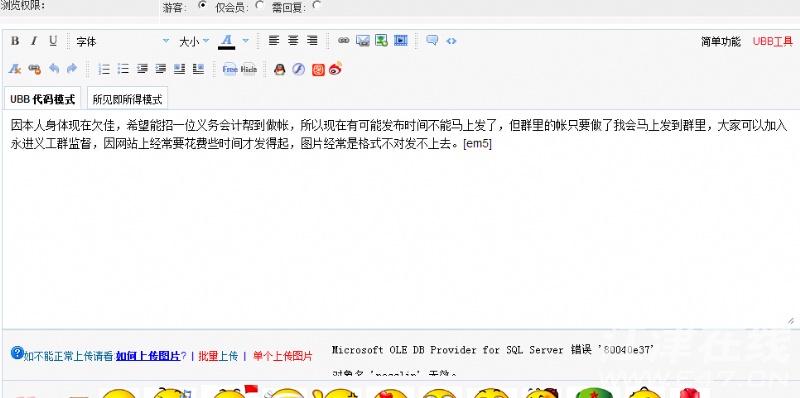800x398 pixels.
Task: Switch to 所见即所得模式 tab
Action: tap(128, 99)
